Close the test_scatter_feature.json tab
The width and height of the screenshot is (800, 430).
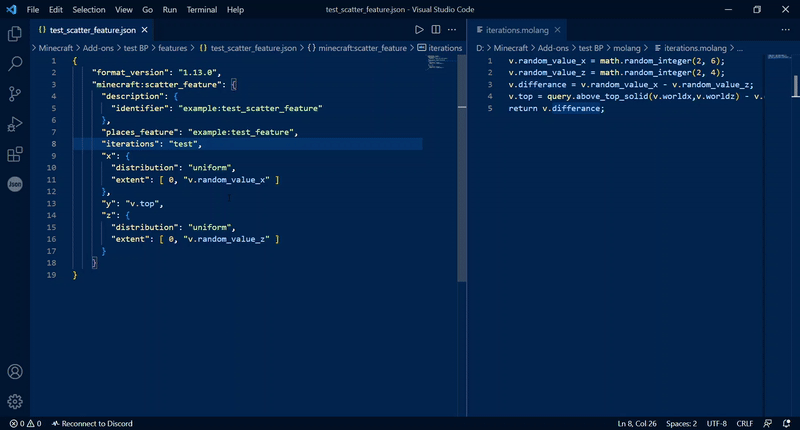[x=144, y=30]
